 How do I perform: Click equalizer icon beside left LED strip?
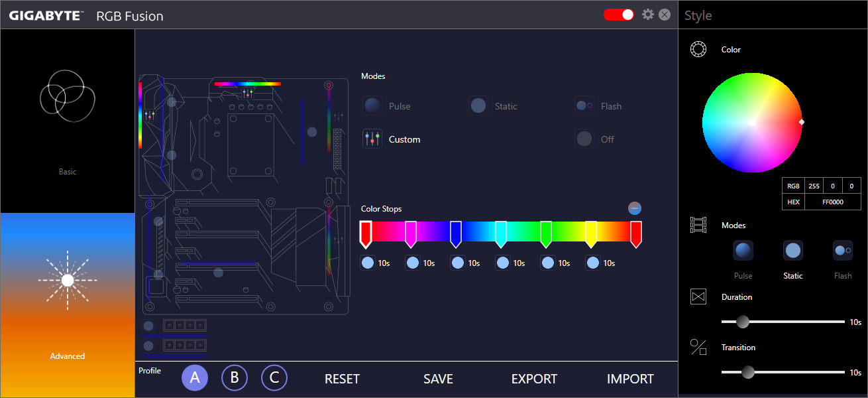[x=150, y=115]
